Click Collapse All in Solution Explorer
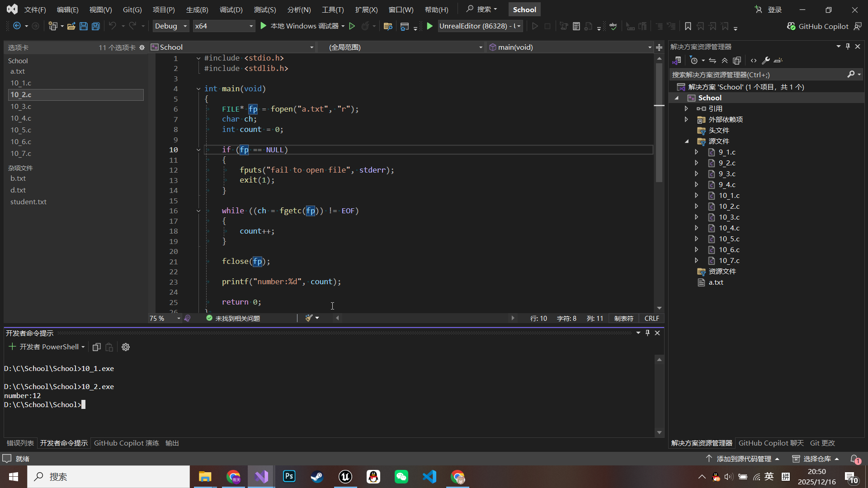The height and width of the screenshot is (488, 868). click(725, 61)
